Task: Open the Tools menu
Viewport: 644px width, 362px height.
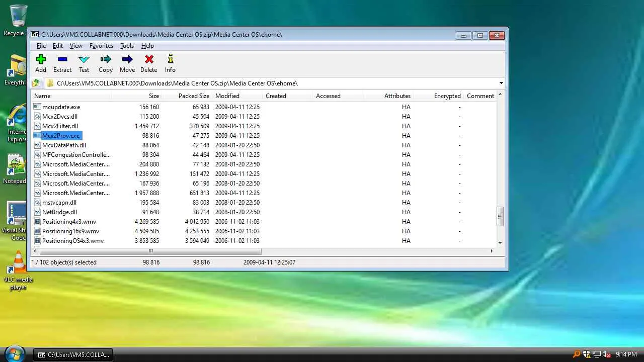Action: (127, 46)
